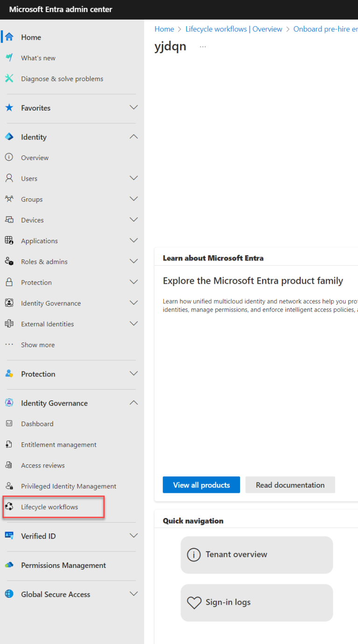Select the Access reviews icon
Screen dimensions: 358x644
pos(9,465)
